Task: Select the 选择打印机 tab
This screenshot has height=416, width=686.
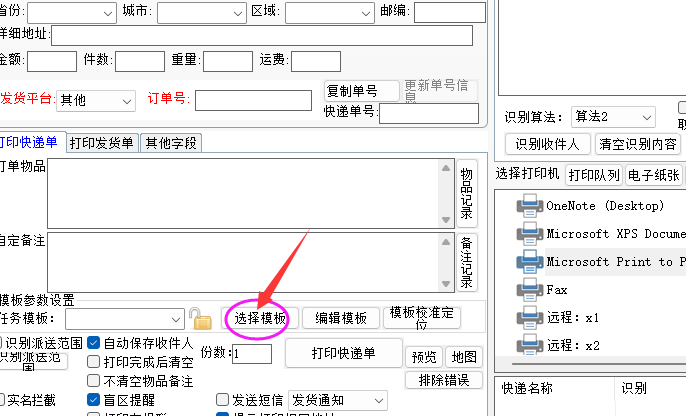Action: tap(528, 174)
